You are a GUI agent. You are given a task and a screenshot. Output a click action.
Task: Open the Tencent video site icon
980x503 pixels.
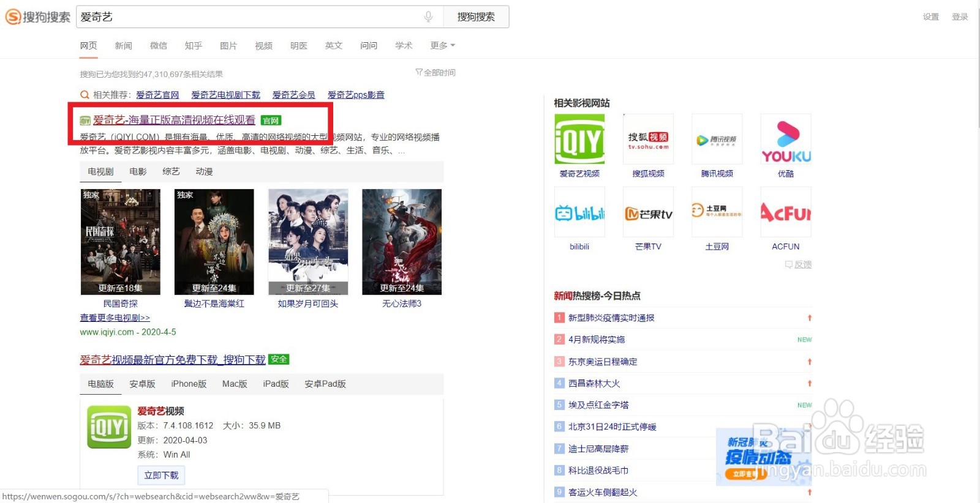point(717,139)
